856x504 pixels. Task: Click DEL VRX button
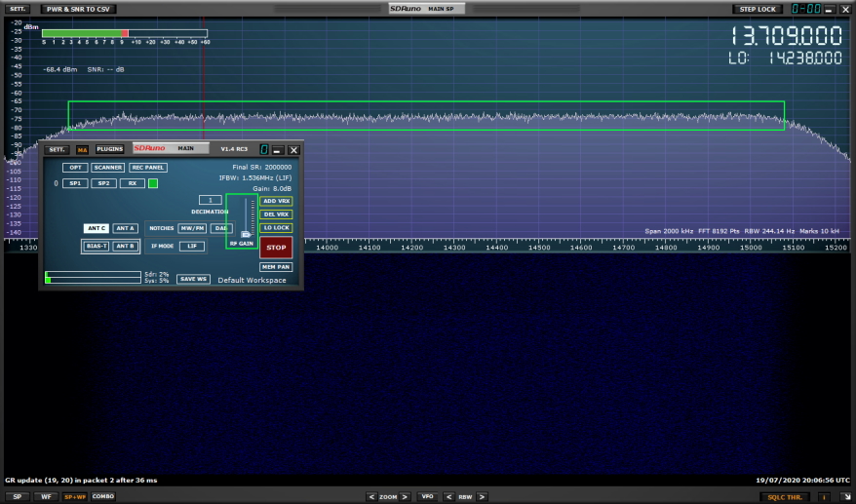click(276, 214)
